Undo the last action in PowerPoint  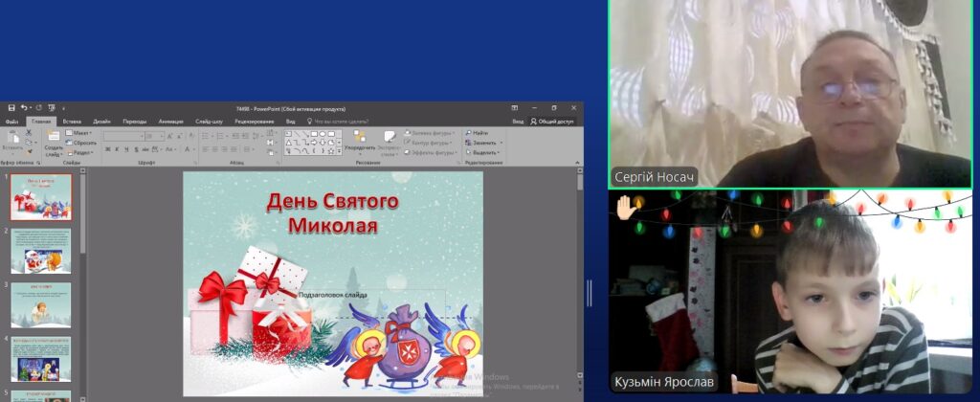click(24, 108)
